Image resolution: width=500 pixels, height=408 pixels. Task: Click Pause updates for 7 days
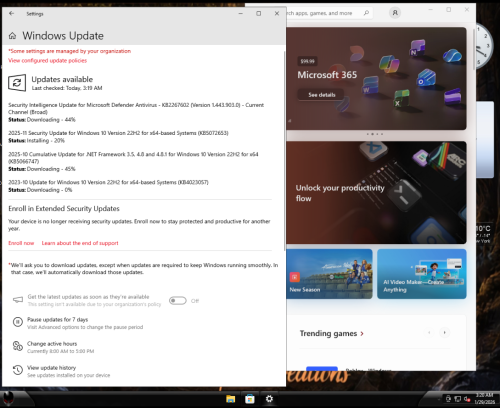57,319
